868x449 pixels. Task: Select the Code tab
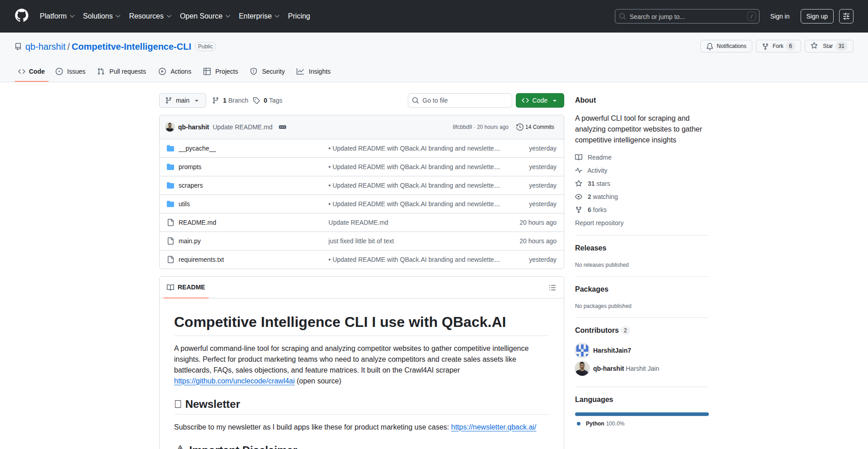coord(32,71)
